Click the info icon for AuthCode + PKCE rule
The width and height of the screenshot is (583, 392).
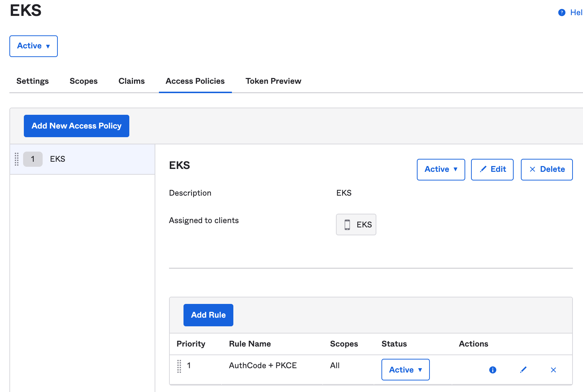492,370
